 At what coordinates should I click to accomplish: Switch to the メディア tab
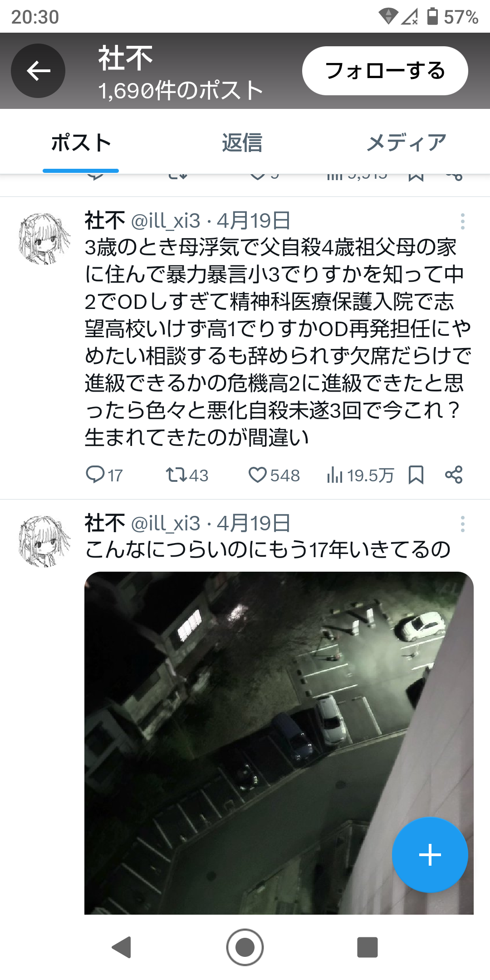coord(406,142)
